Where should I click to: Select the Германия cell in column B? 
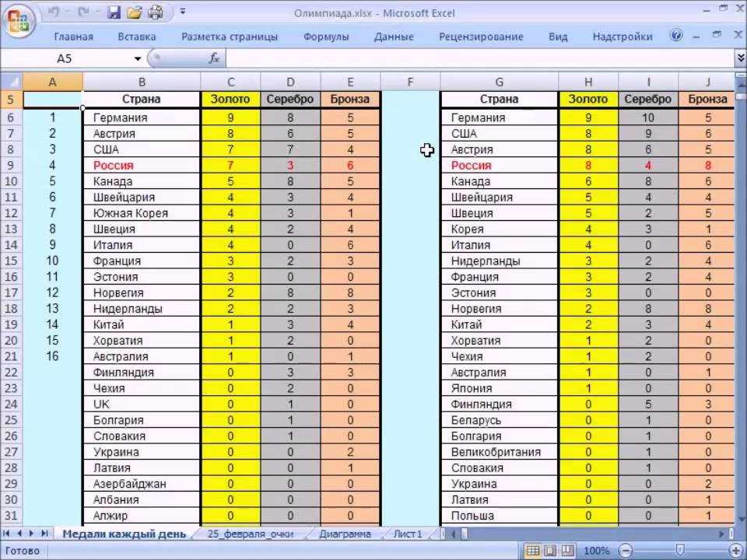pyautogui.click(x=142, y=117)
